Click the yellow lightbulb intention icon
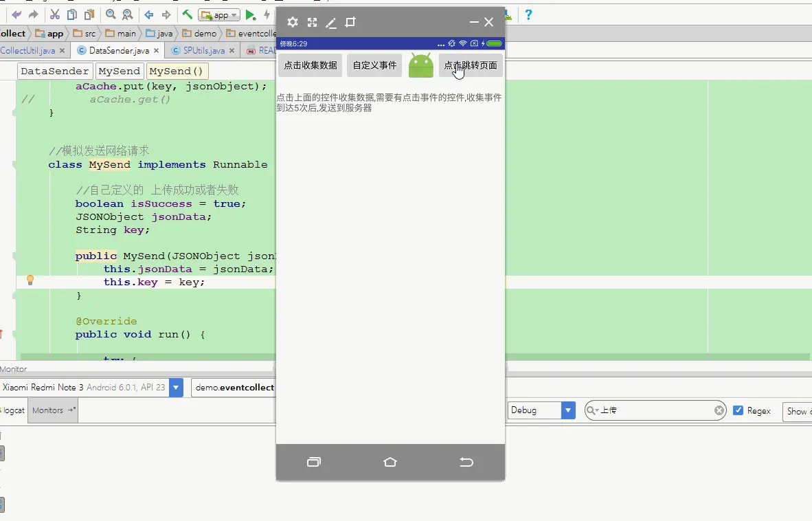This screenshot has width=812, height=521. (x=30, y=280)
